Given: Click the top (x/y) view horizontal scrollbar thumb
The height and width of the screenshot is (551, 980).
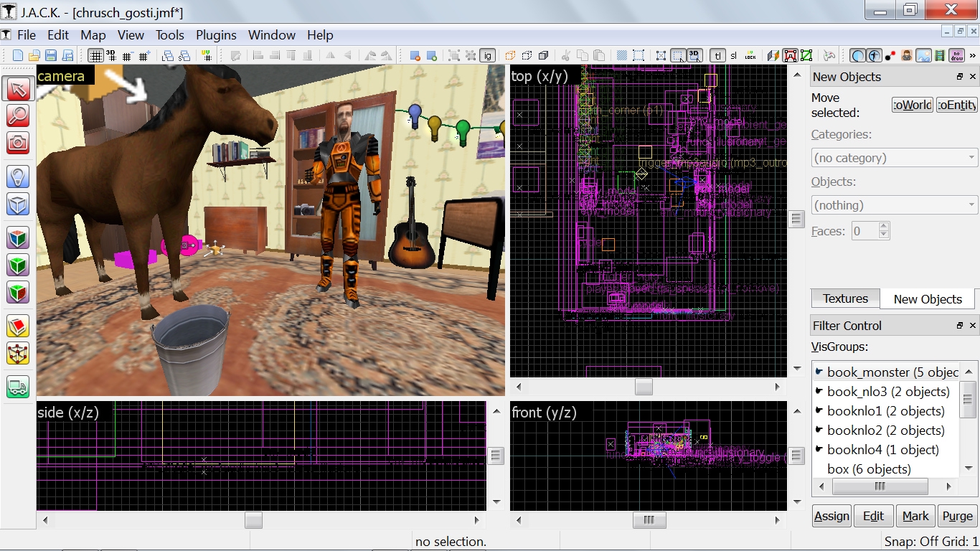Looking at the screenshot, I should coord(644,387).
